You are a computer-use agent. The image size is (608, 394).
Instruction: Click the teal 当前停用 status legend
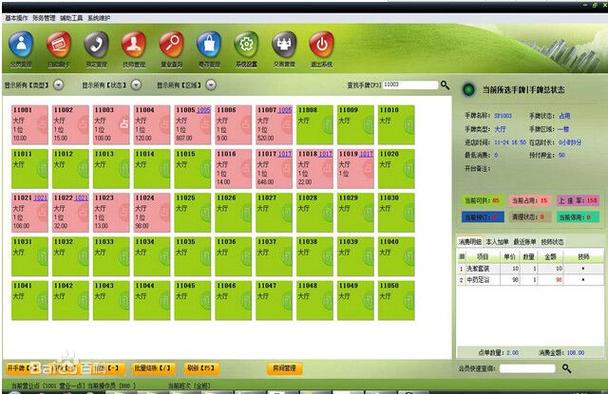[578, 217]
